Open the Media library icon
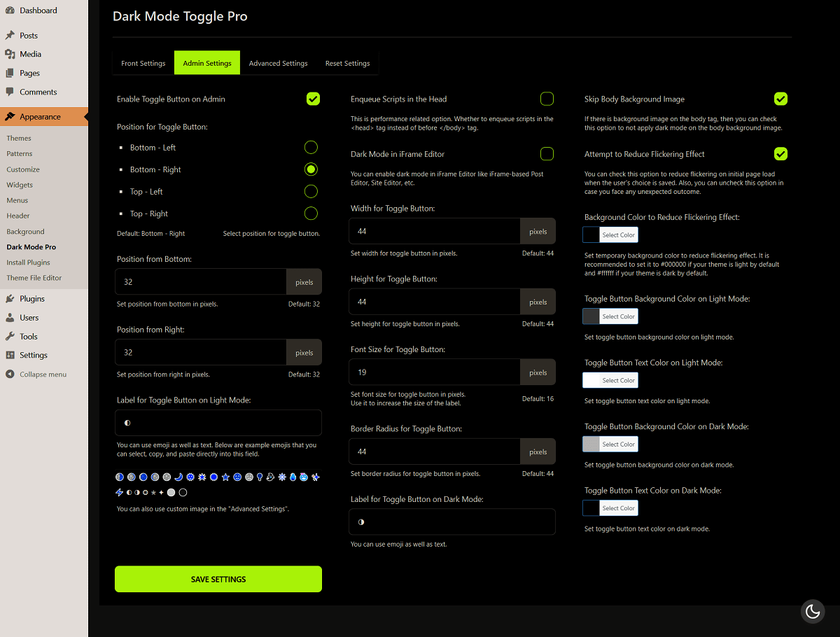 [x=10, y=54]
